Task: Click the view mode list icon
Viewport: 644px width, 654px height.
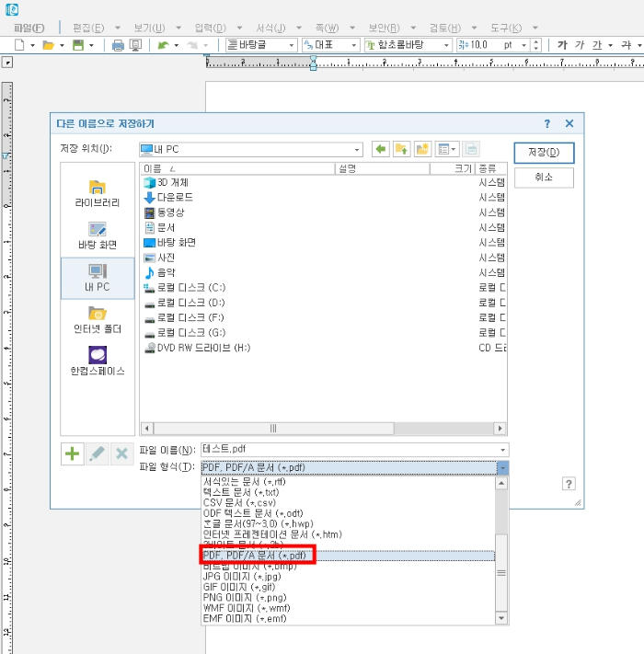Action: pos(447,149)
